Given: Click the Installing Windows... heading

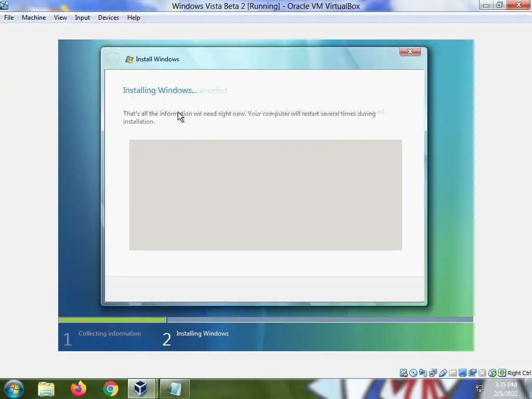Looking at the screenshot, I should tap(159, 90).
